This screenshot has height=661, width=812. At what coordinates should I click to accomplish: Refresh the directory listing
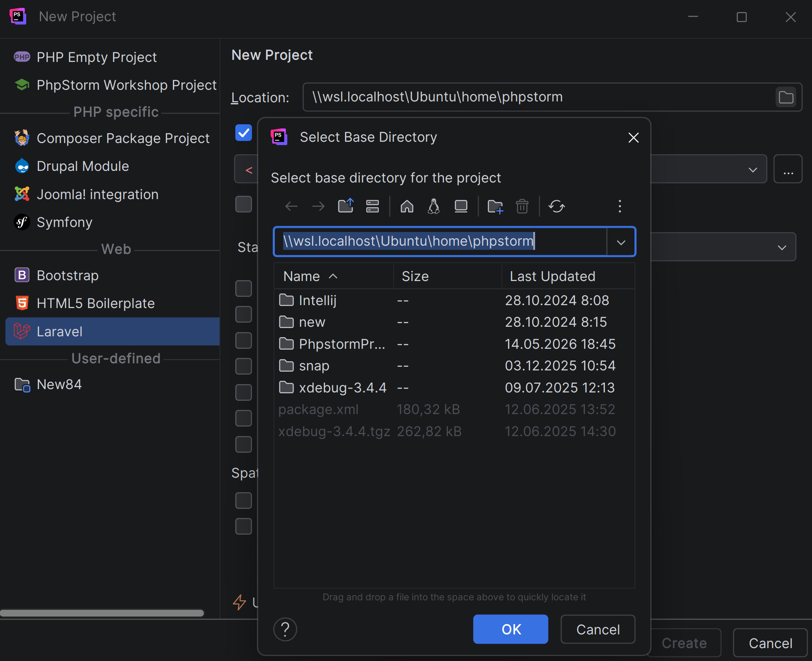pos(556,206)
